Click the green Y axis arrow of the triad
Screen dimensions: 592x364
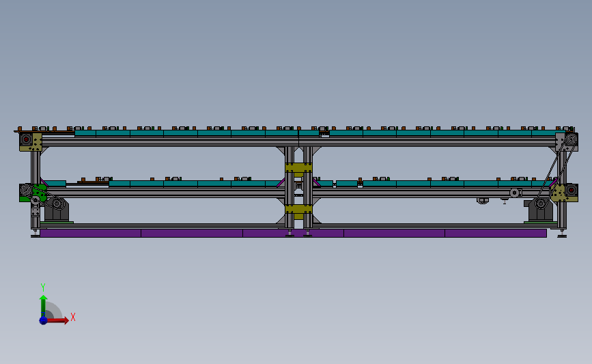pyautogui.click(x=43, y=307)
